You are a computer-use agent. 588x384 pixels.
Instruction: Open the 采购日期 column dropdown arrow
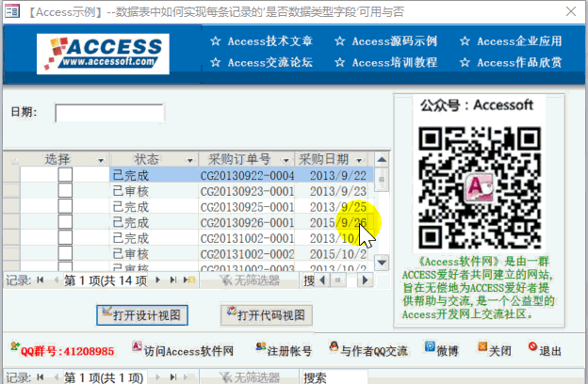(359, 160)
